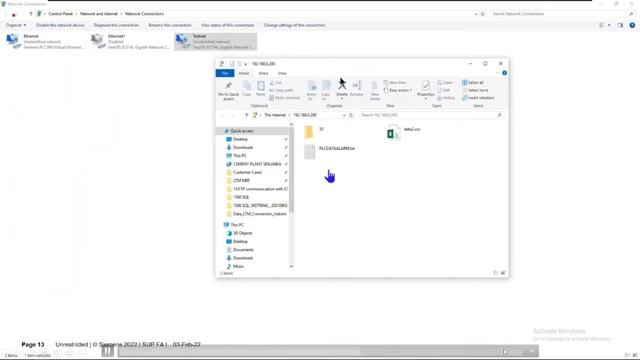This screenshot has width=640, height=360.
Task: Click the navigation pane scrollbar down arrow
Action: (x=291, y=267)
